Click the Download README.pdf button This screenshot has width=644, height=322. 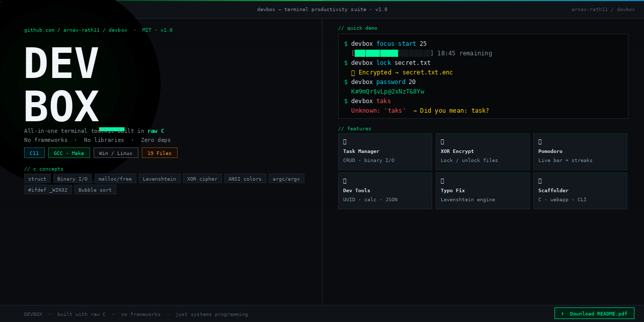tap(594, 313)
